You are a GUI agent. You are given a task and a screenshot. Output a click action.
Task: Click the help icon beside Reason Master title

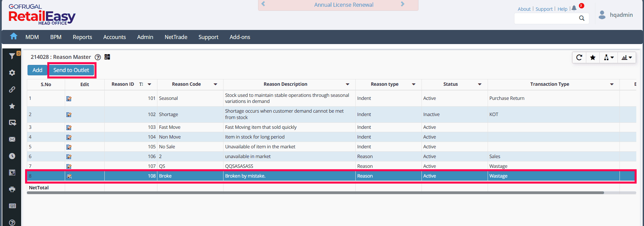pos(98,57)
